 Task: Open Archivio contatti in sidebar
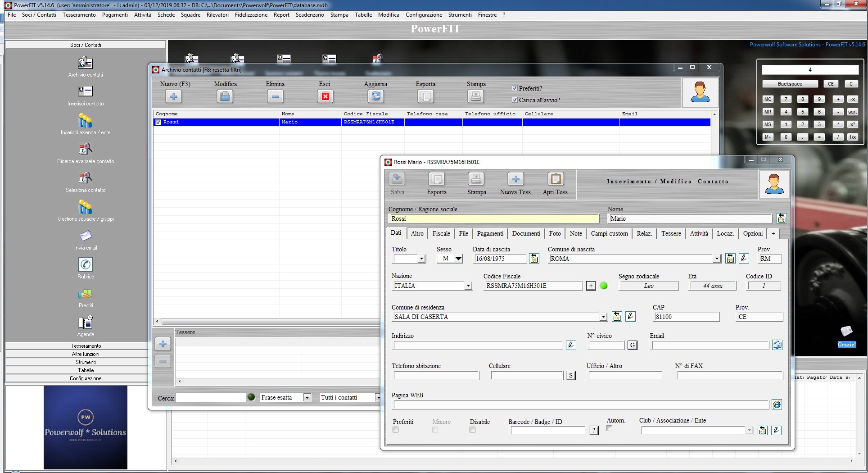tap(86, 63)
